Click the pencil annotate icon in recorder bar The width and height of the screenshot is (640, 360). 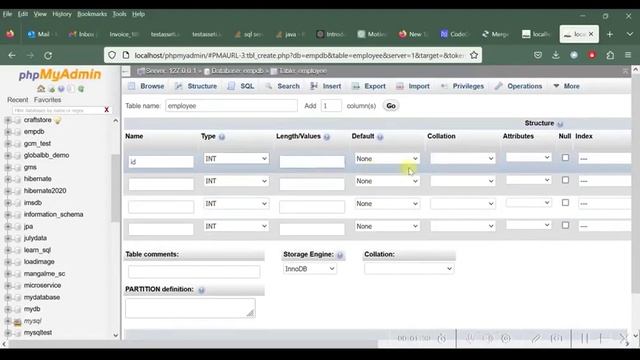pos(536,338)
